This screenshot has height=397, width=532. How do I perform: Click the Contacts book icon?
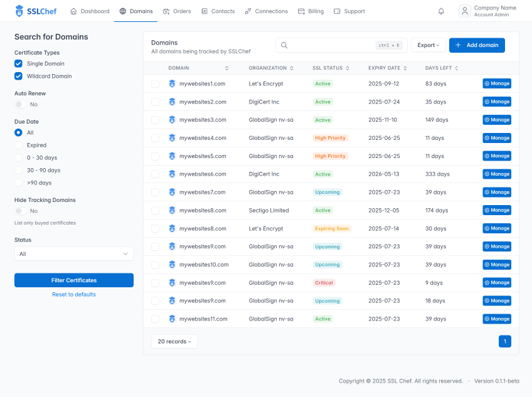205,11
